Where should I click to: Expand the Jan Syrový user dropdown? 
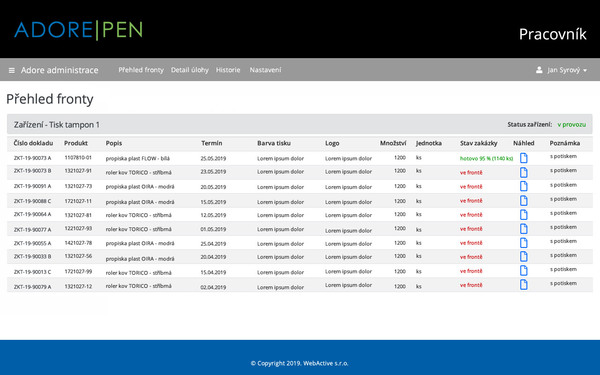567,70
